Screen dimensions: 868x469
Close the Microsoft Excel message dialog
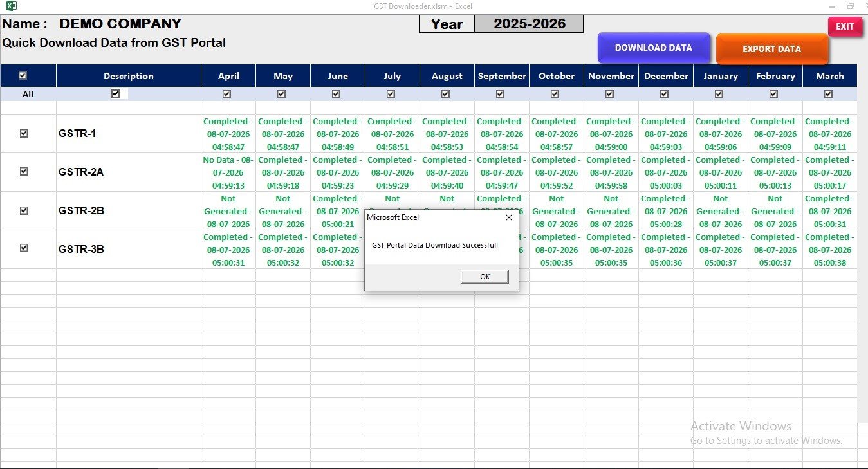[x=509, y=217]
